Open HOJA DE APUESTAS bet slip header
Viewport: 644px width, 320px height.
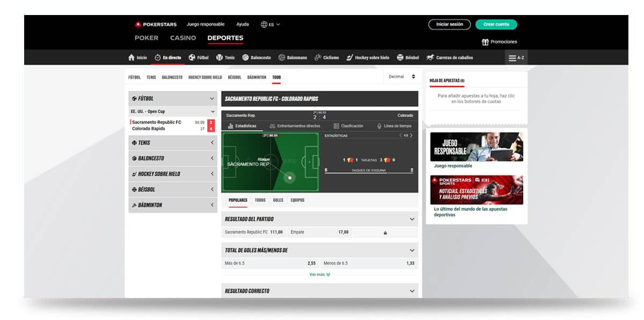pyautogui.click(x=447, y=81)
